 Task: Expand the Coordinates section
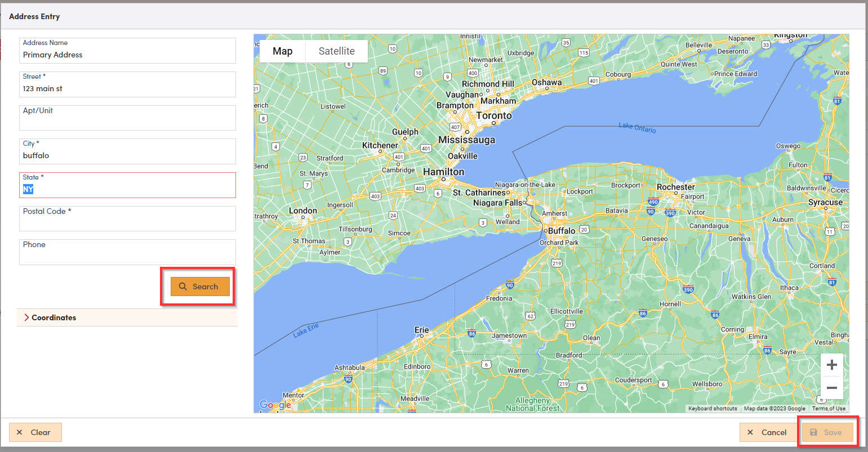click(54, 317)
